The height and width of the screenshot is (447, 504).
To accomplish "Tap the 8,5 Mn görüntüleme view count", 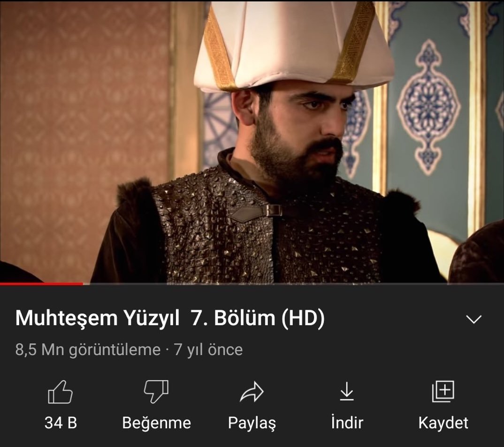I will pos(88,349).
